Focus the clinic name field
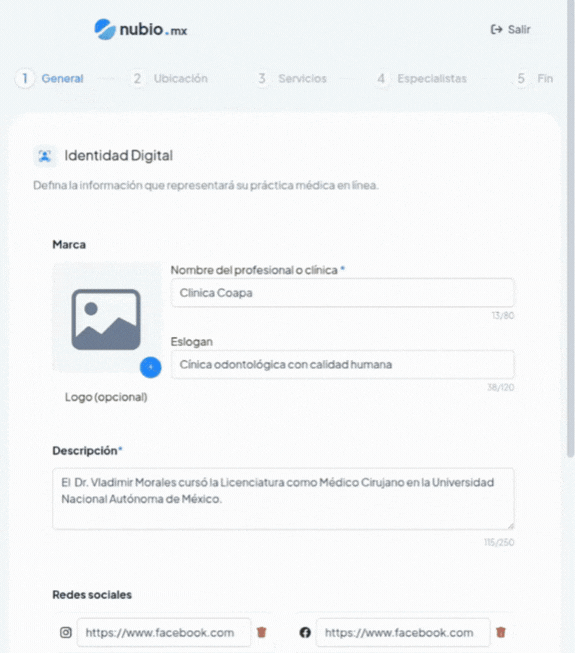This screenshot has width=575, height=653. (342, 293)
